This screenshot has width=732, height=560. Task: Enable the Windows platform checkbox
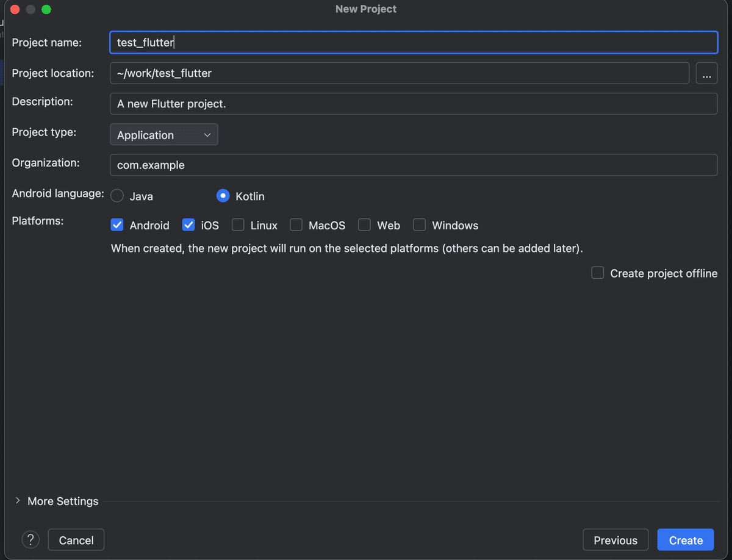pyautogui.click(x=419, y=225)
